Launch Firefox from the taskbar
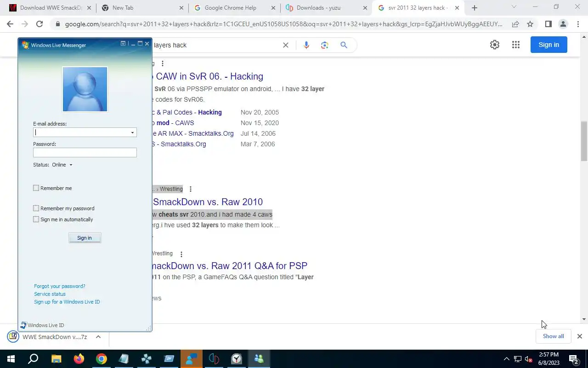This screenshot has height=368, width=588. (79, 359)
